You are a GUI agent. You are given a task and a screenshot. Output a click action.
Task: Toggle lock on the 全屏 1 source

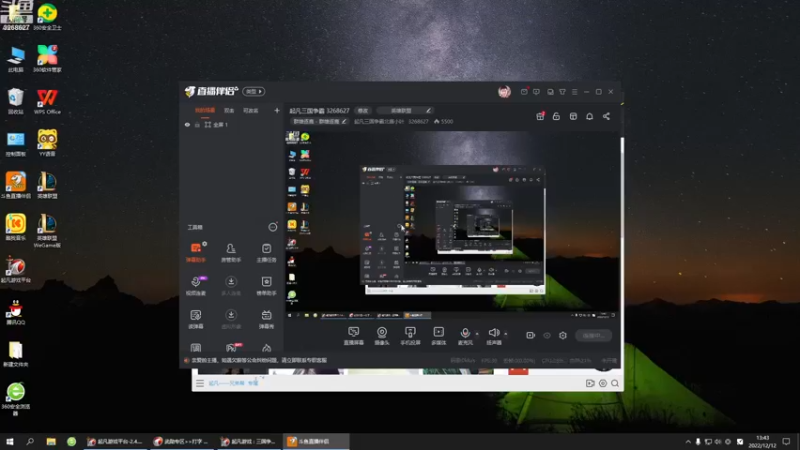[x=197, y=124]
